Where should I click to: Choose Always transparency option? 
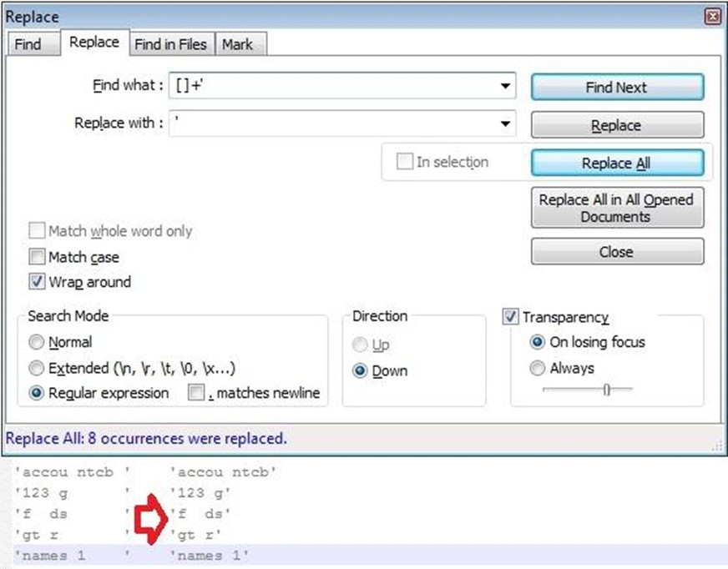click(x=537, y=368)
